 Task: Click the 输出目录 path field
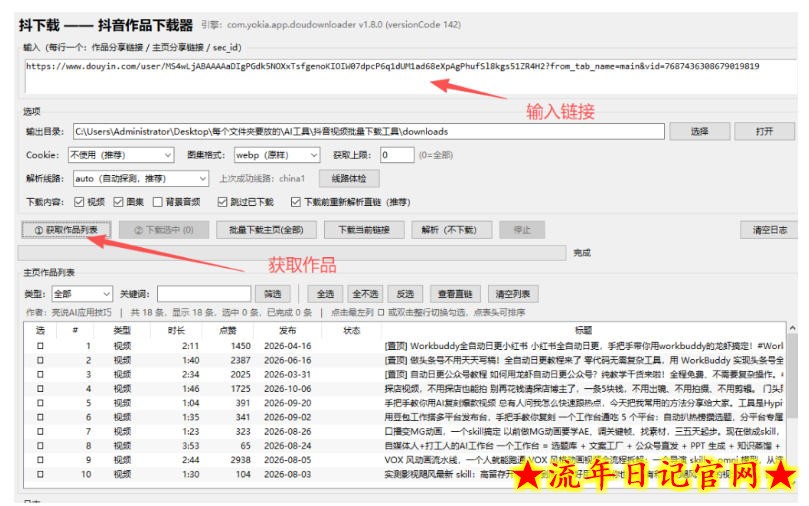click(368, 132)
